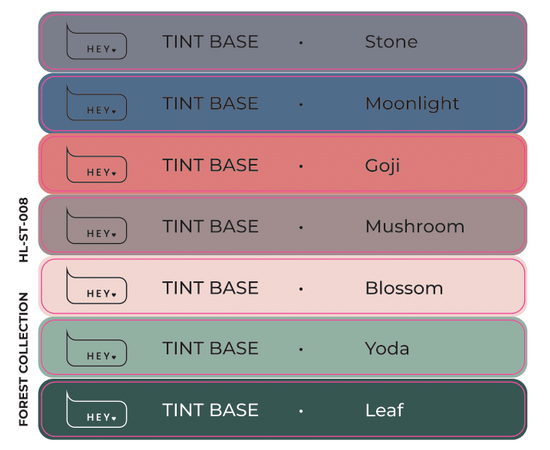
Task: Click the HEY logo on Blossom bar
Action: tap(96, 286)
